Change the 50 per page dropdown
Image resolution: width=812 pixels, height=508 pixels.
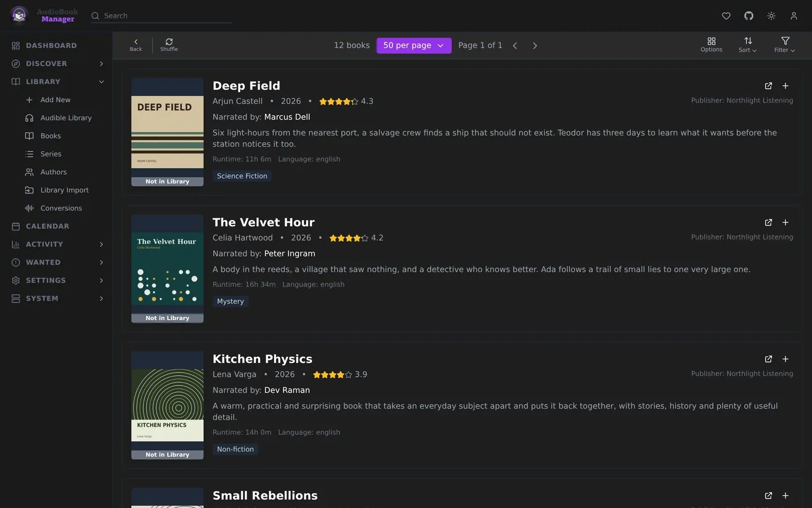(x=414, y=46)
